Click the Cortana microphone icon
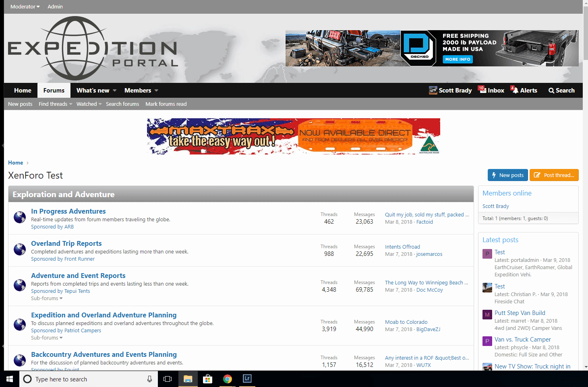Screen dimensions: 588x387 tap(149, 379)
